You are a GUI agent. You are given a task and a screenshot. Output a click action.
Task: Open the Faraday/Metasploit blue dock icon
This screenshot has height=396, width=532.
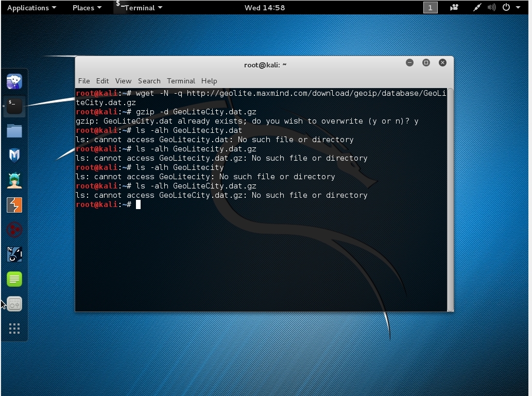(14, 254)
